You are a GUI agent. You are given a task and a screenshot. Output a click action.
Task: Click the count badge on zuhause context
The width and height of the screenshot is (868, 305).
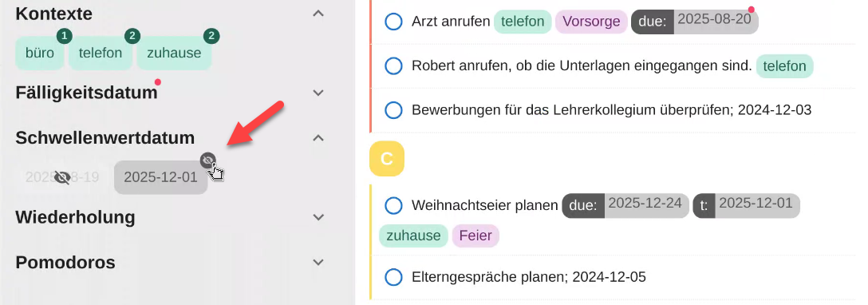[x=211, y=37]
